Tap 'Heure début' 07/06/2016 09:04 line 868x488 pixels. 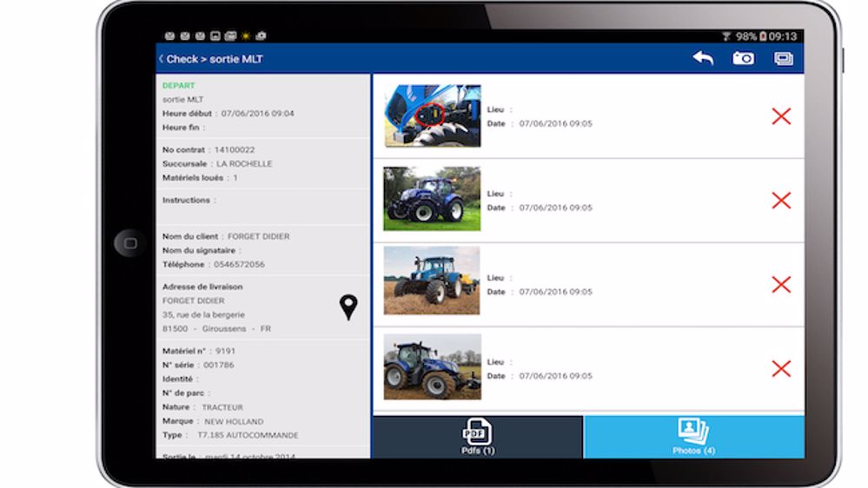pos(228,114)
